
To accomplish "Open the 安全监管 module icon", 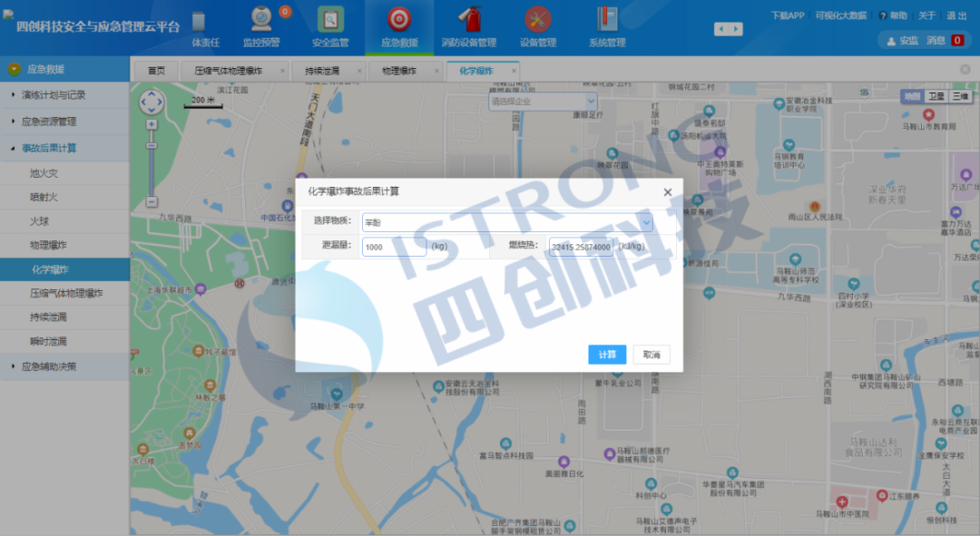I will [330, 20].
